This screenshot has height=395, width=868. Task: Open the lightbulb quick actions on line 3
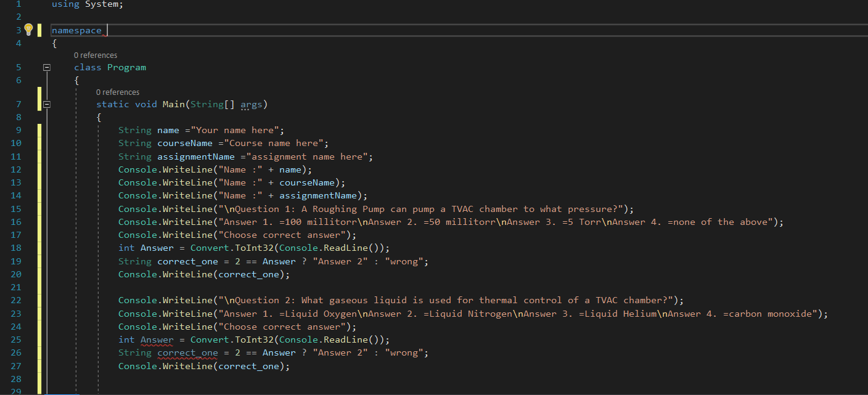pyautogui.click(x=28, y=30)
